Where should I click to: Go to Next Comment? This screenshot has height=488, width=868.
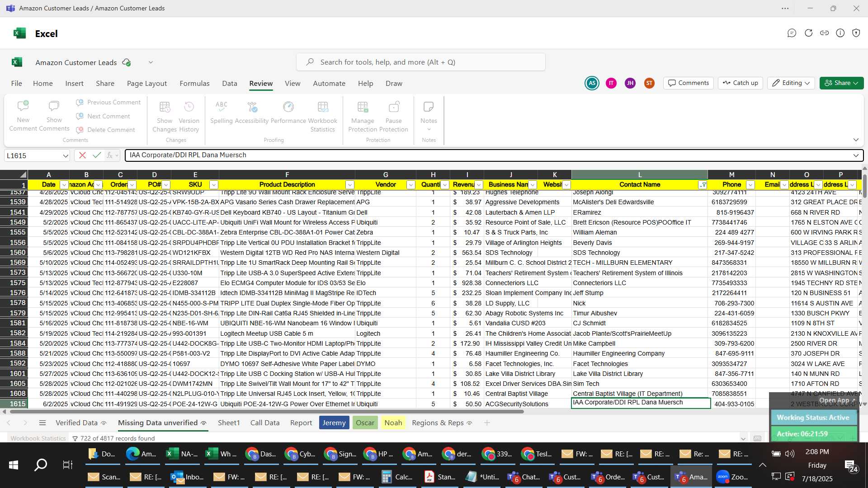pyautogui.click(x=103, y=116)
